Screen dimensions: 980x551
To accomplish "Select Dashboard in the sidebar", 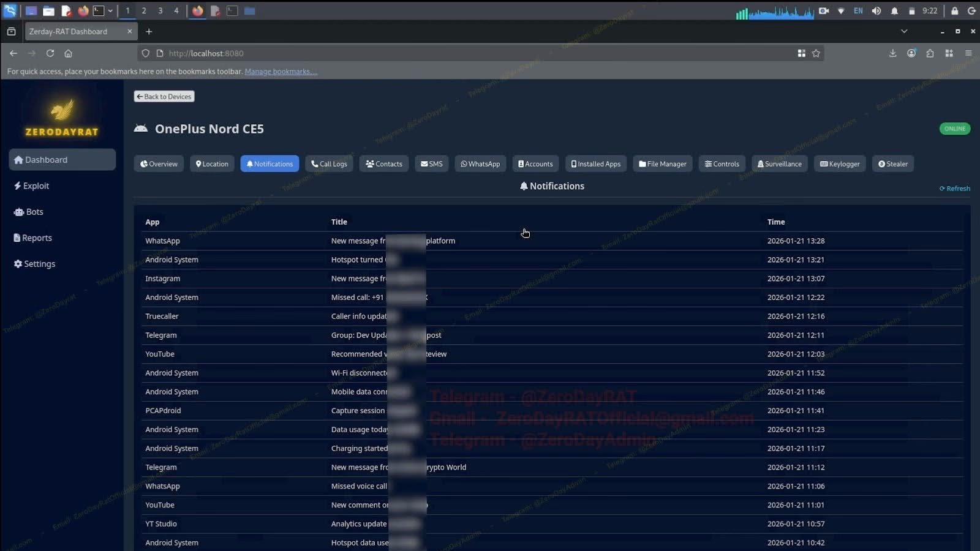I will (x=62, y=160).
